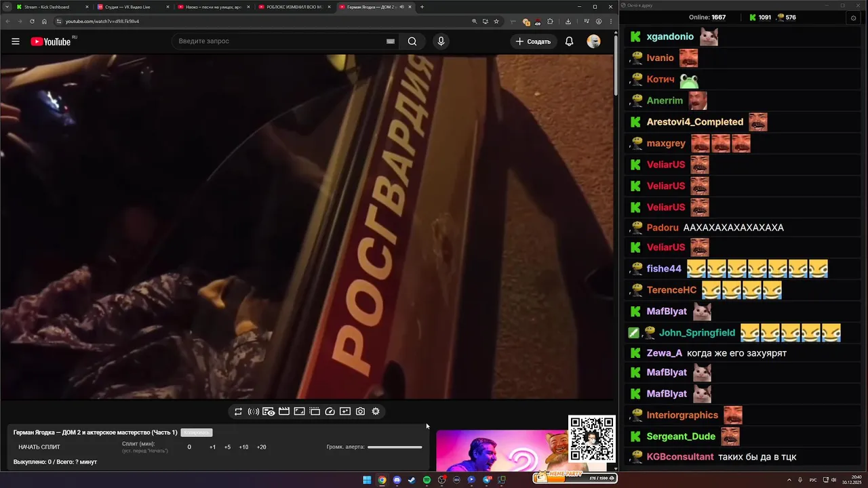868x488 pixels.
Task: Mute the Герман Ягодка tab via speaker icon
Action: 402,7
